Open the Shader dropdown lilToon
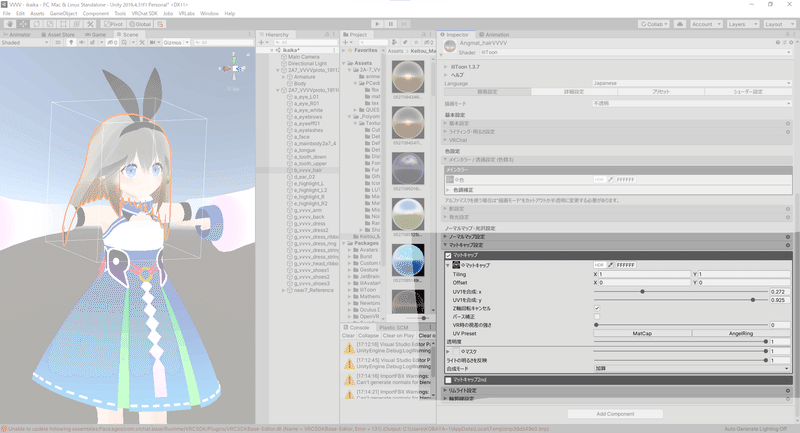The height and width of the screenshot is (433, 800). [x=636, y=52]
